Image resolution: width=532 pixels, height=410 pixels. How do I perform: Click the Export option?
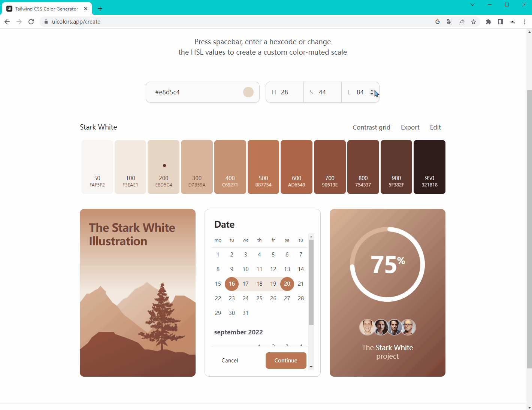pos(410,127)
